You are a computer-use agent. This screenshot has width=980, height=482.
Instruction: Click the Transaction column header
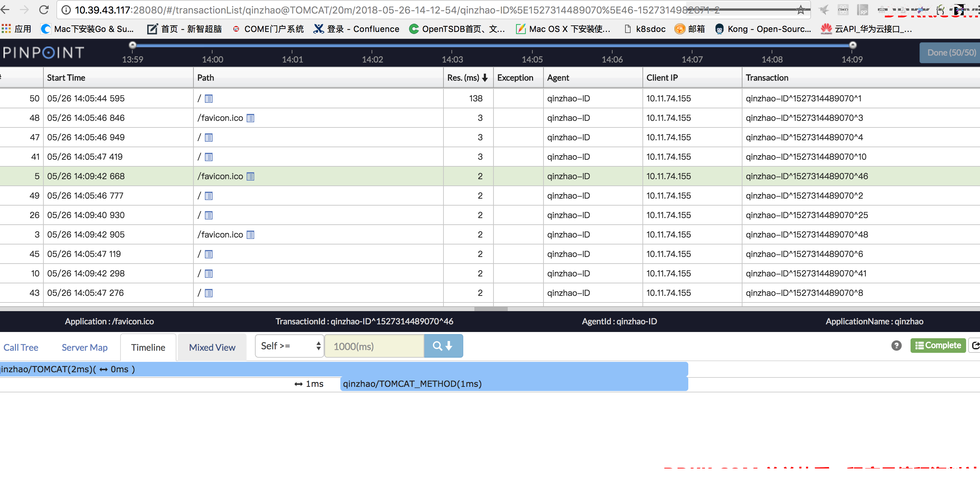coord(861,77)
